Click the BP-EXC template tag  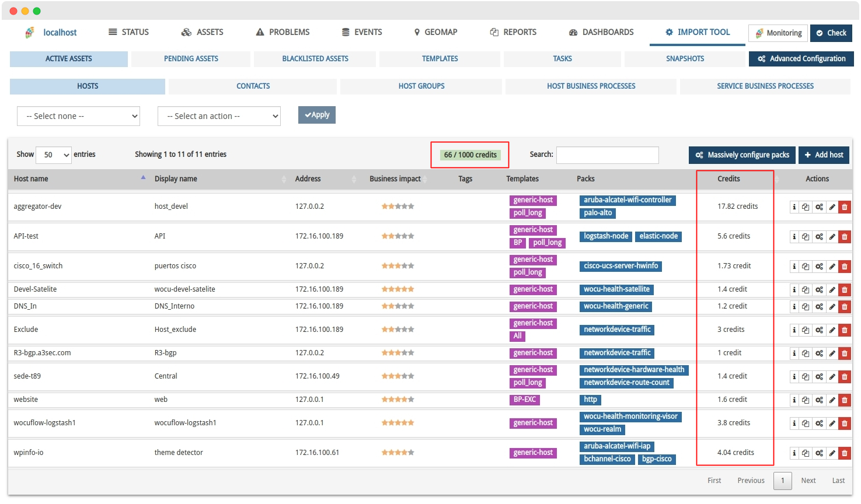click(525, 400)
